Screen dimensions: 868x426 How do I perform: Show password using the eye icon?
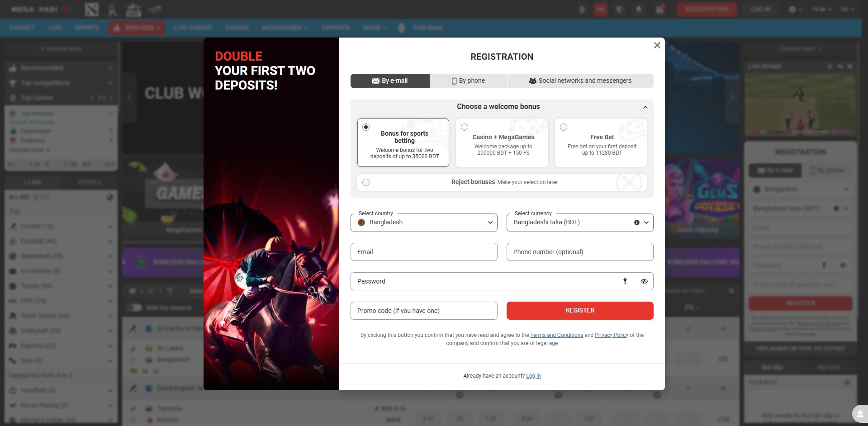click(x=644, y=281)
